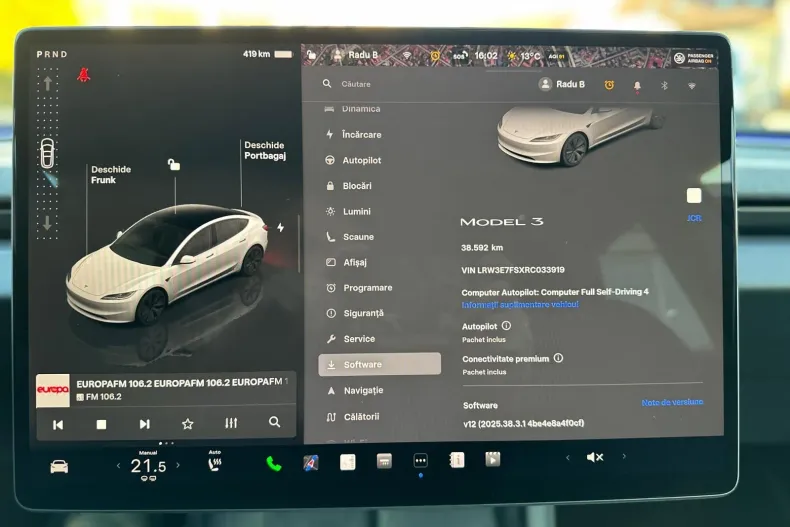The height and width of the screenshot is (527, 790).
Task: Open charge port via lightning bolt icon
Action: coord(281,228)
